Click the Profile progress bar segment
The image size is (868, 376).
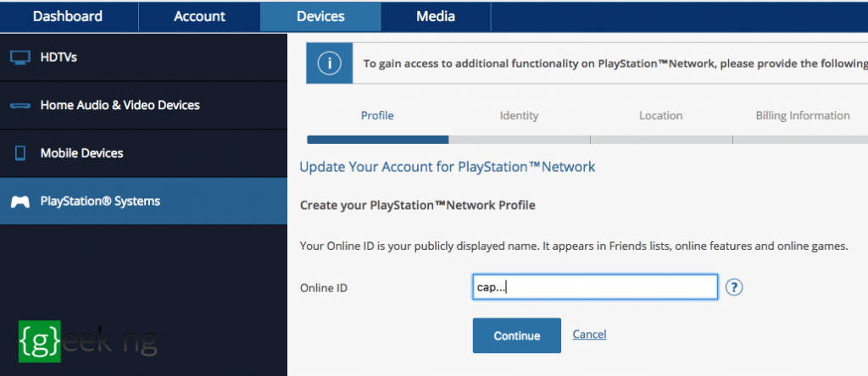(377, 140)
